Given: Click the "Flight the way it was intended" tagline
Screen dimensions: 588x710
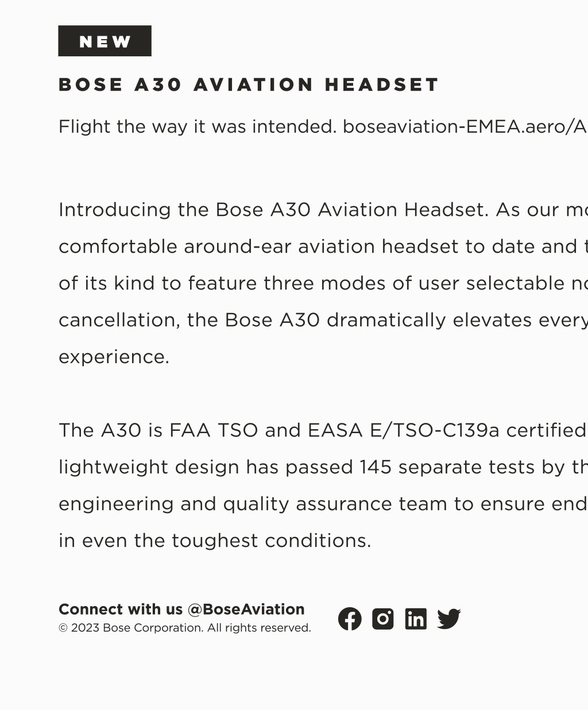Looking at the screenshot, I should pos(198,126).
